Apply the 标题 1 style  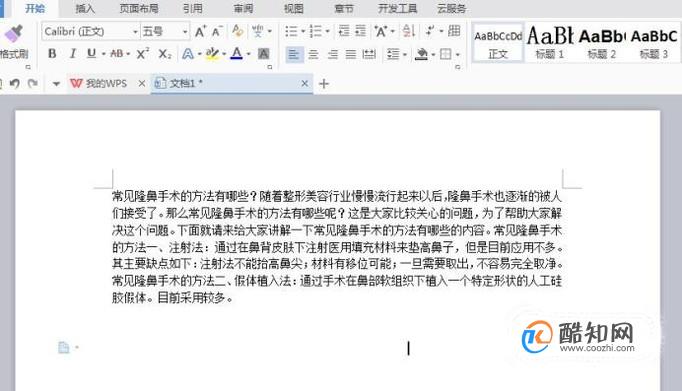click(550, 42)
